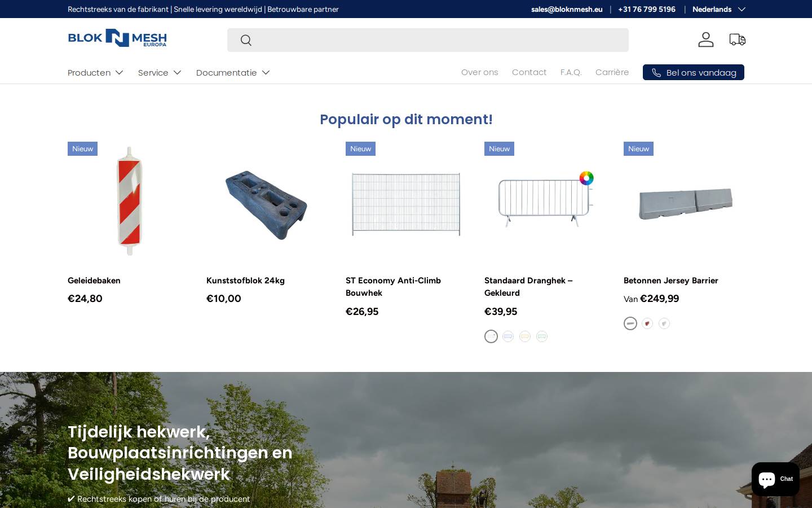The width and height of the screenshot is (812, 508).
Task: Open the Over ons page
Action: coord(480,72)
